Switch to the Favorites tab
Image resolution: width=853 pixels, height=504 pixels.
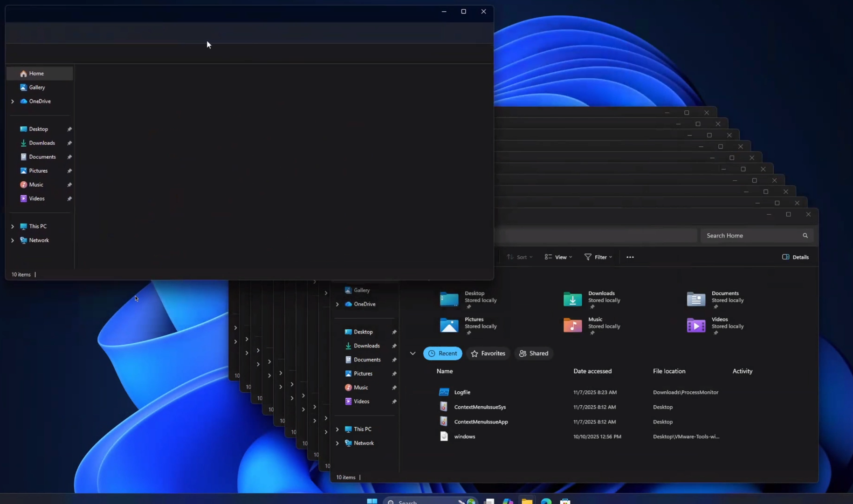tap(488, 354)
